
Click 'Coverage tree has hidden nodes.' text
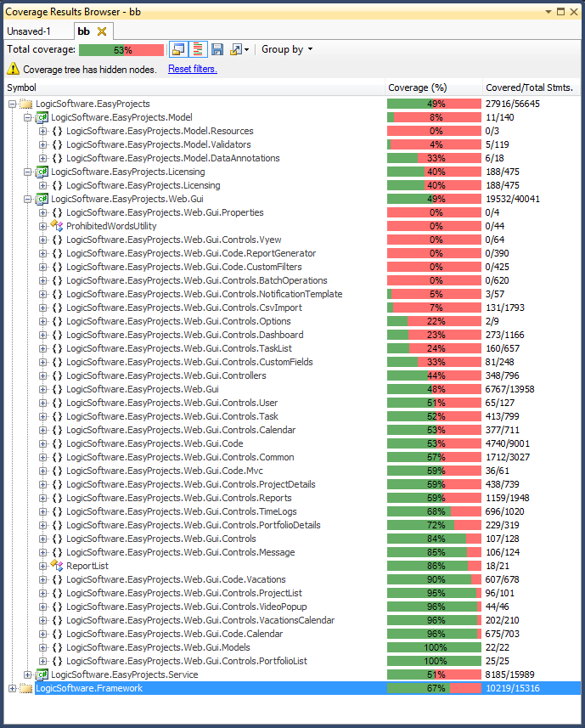[x=90, y=69]
